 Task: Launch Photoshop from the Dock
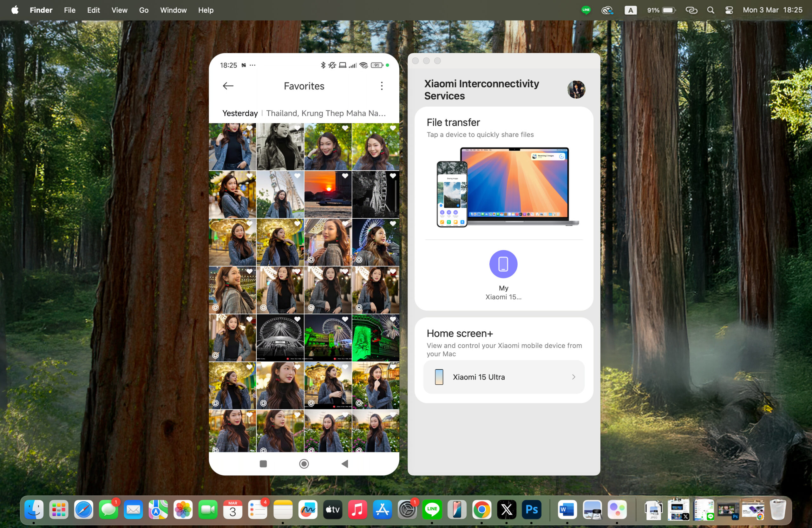[531, 510]
